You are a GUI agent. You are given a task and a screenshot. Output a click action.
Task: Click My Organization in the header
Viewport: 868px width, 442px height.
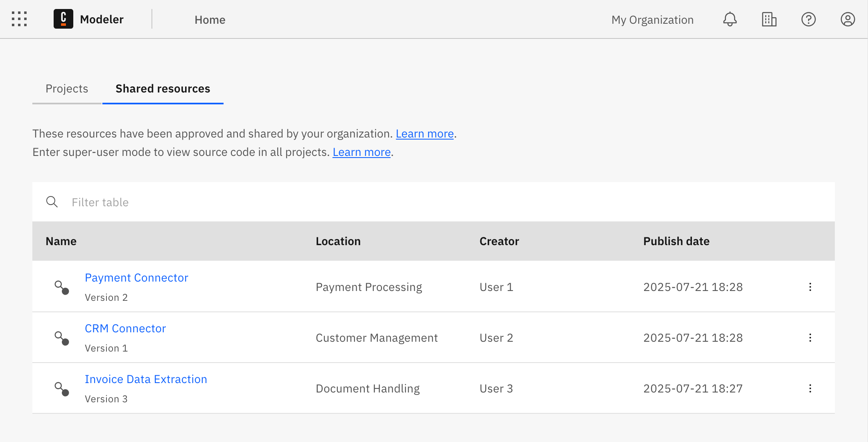[x=652, y=19]
